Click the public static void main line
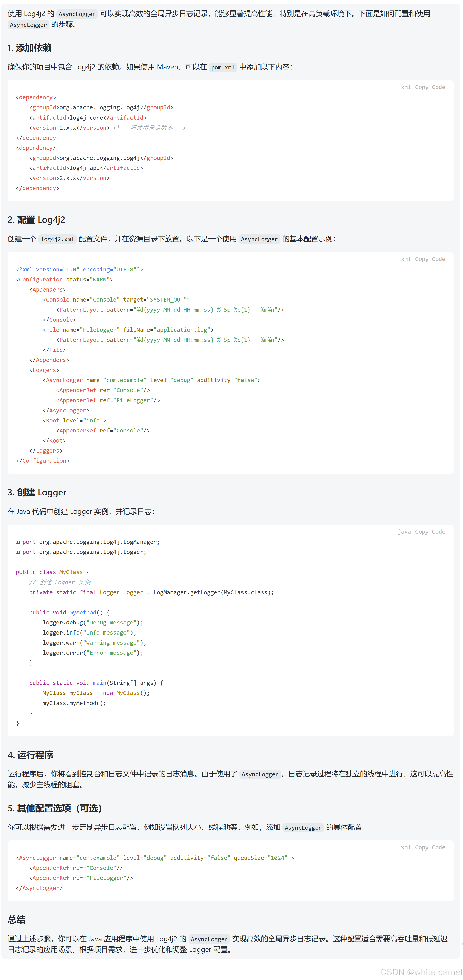The image size is (463, 980). [96, 683]
